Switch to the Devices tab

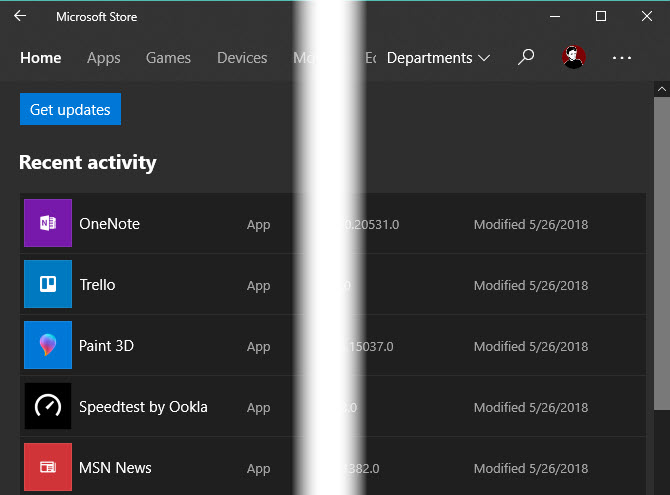(x=242, y=58)
